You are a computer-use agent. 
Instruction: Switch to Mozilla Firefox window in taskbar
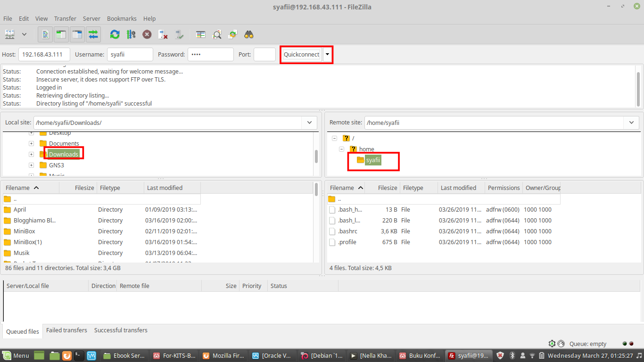[x=223, y=355]
